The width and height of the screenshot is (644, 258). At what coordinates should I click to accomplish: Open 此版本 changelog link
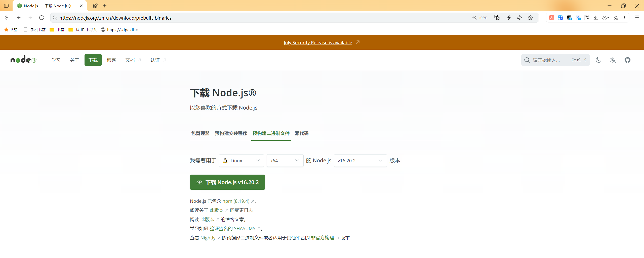click(219, 210)
